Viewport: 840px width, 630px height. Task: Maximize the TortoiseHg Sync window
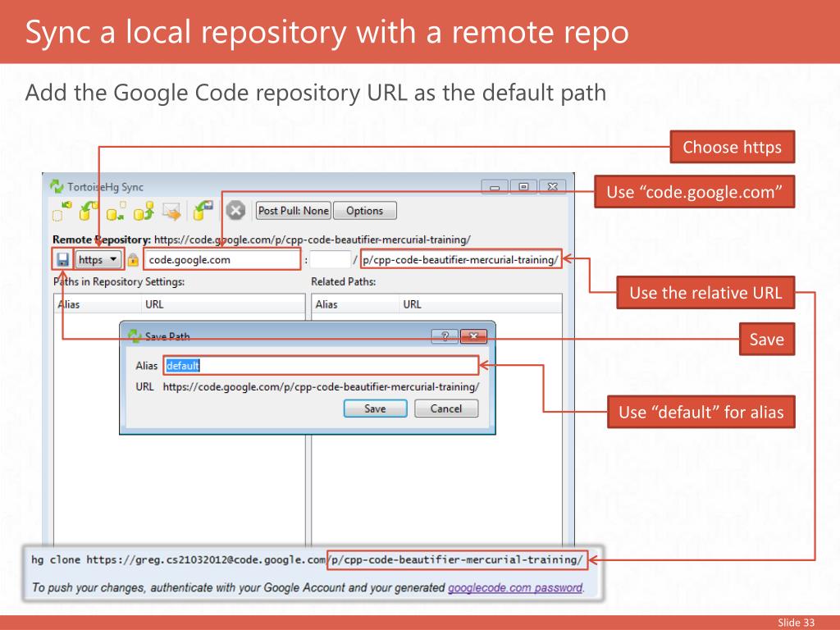(523, 186)
